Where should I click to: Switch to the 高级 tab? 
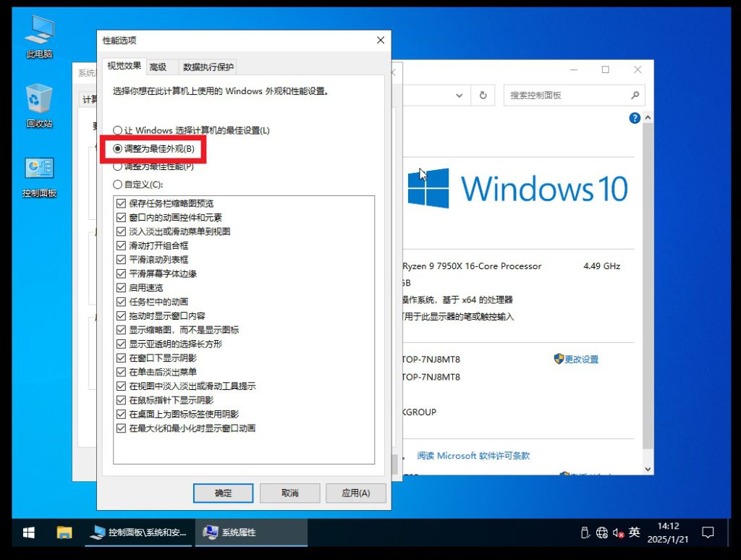tap(158, 67)
